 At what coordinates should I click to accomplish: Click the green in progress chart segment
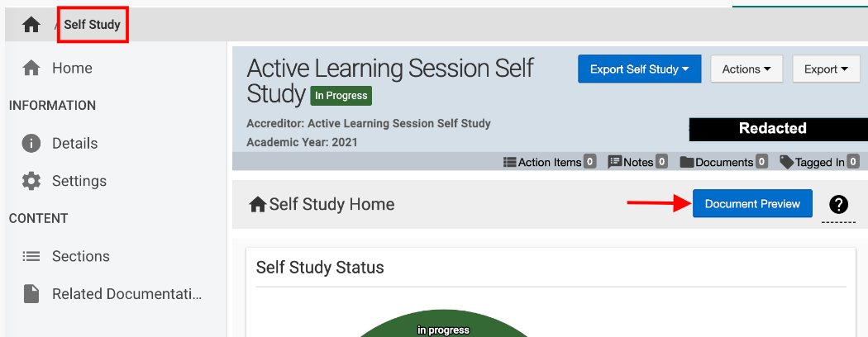click(x=443, y=330)
